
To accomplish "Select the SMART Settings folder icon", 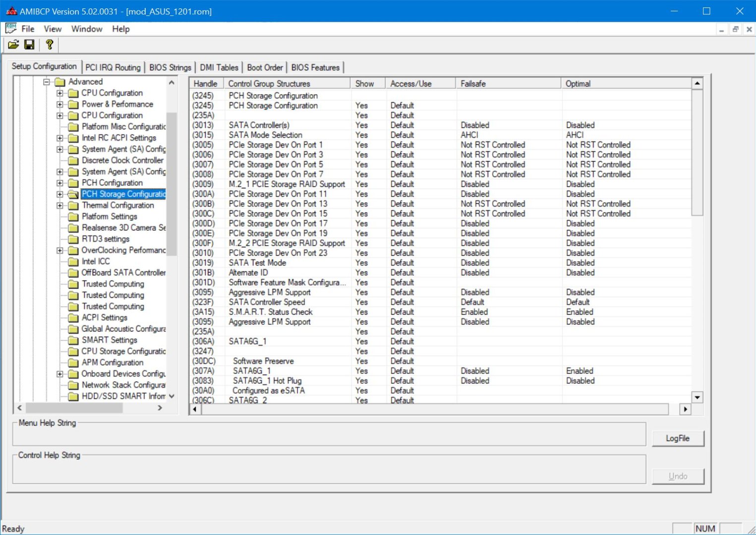I will coord(73,340).
